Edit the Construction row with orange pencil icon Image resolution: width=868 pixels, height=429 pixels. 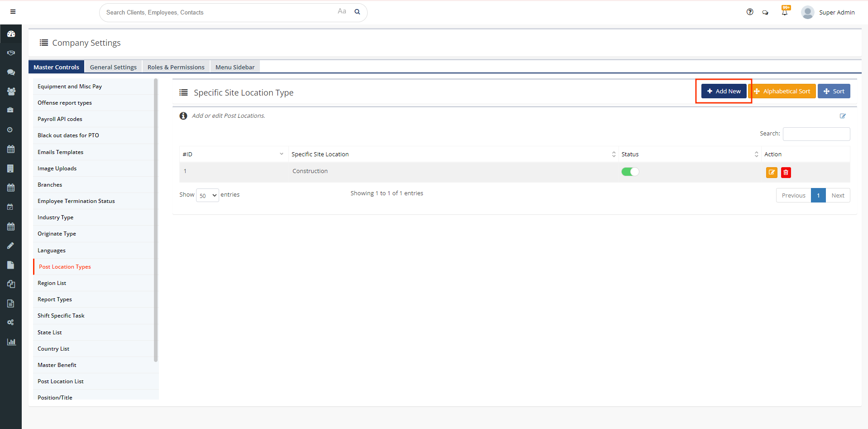point(771,173)
